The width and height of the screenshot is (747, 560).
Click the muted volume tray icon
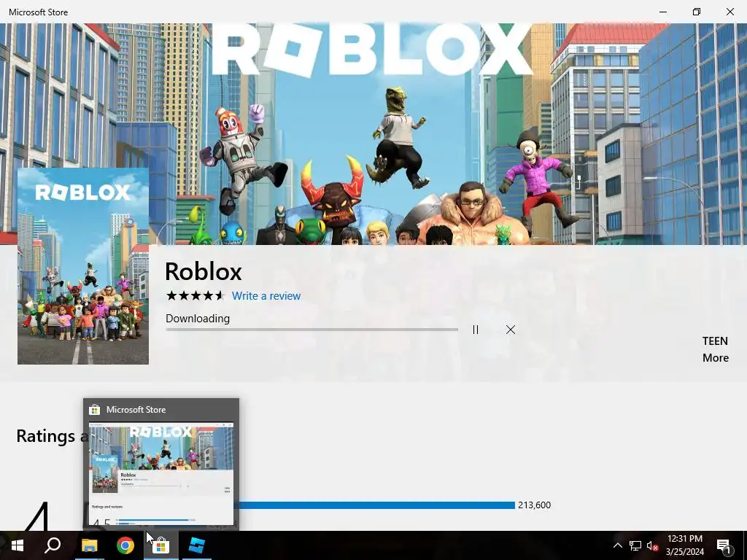point(652,545)
